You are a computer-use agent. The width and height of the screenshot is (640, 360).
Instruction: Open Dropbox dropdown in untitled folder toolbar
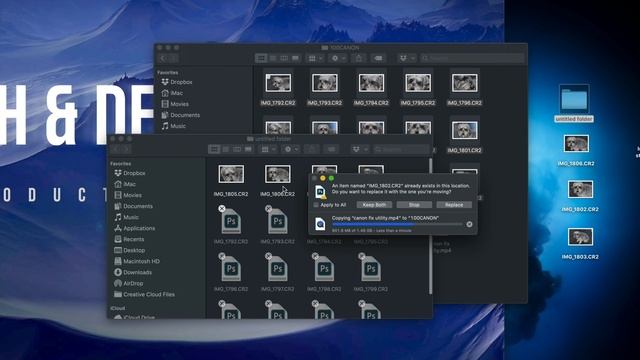[360, 149]
